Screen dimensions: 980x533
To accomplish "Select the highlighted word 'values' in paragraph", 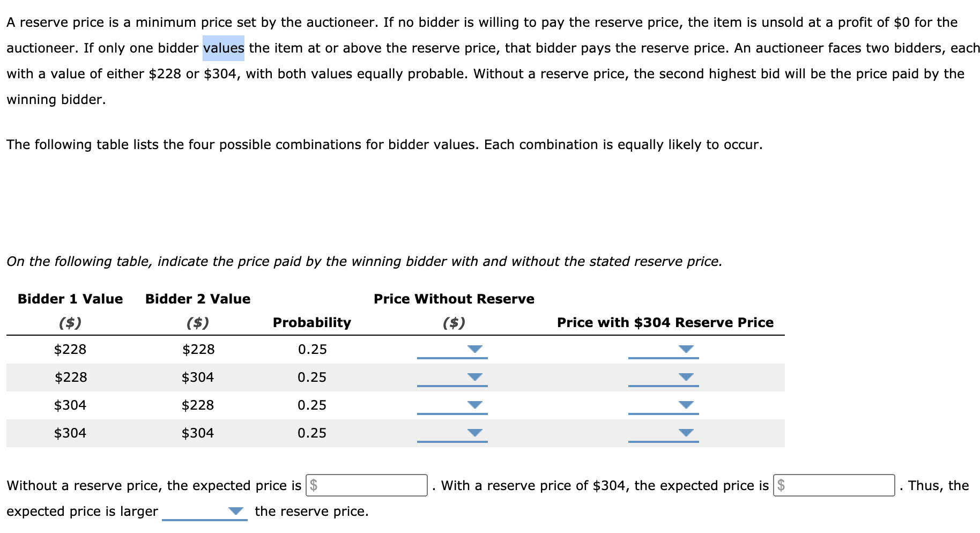I will (223, 48).
